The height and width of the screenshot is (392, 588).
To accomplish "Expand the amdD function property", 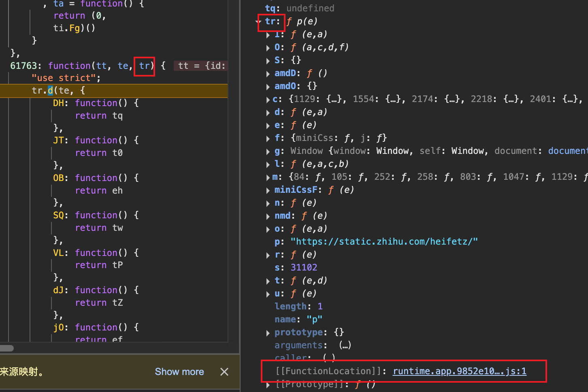I will pyautogui.click(x=268, y=74).
